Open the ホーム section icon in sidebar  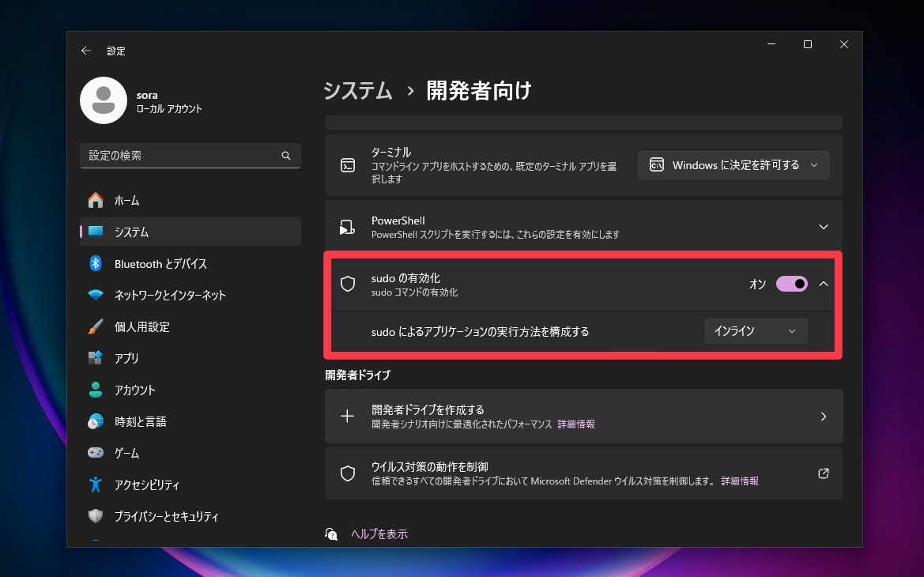[x=95, y=200]
